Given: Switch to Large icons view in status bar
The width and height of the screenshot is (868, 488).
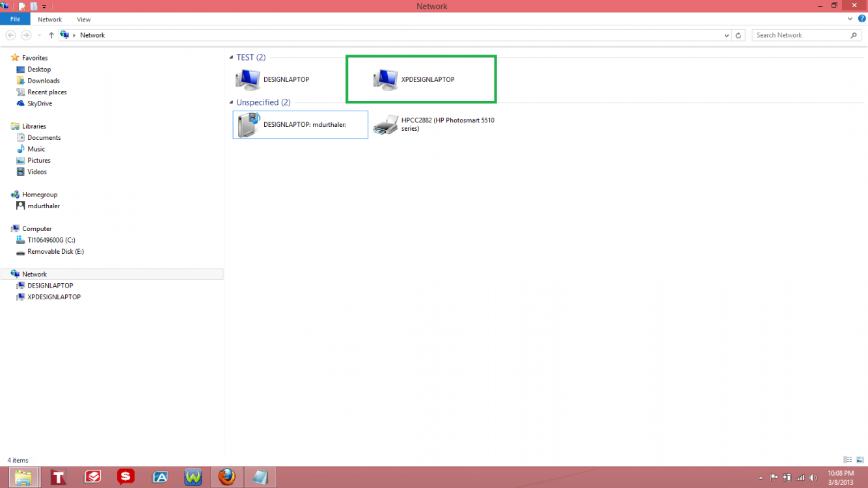Looking at the screenshot, I should click(860, 460).
